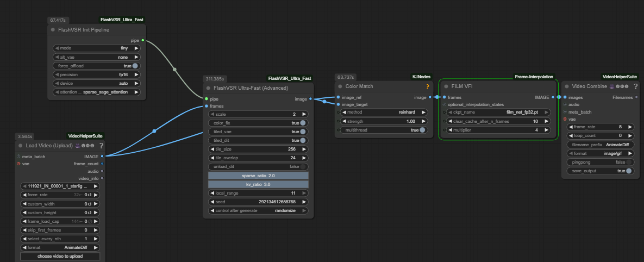The width and height of the screenshot is (644, 262).
Task: Click the IMAGE output socket on Load Video
Action: click(x=102, y=157)
